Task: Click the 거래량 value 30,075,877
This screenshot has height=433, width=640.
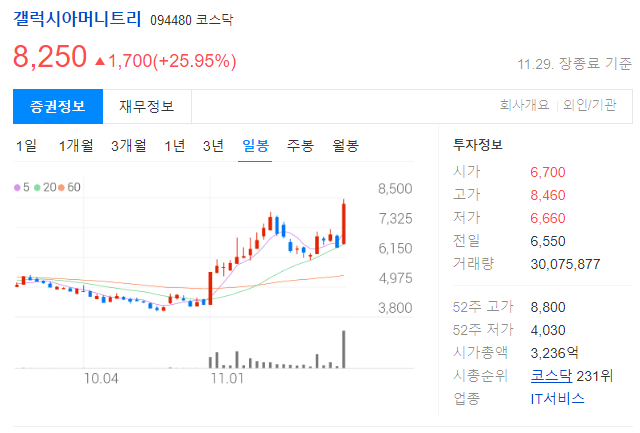Action: [565, 264]
